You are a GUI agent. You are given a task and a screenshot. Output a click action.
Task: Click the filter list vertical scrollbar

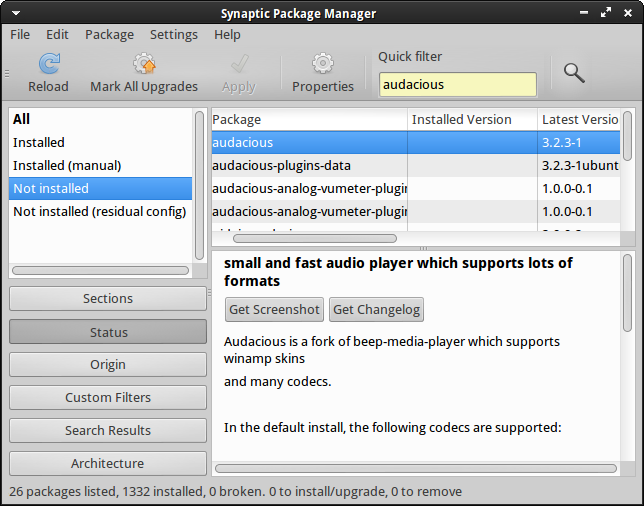200,185
